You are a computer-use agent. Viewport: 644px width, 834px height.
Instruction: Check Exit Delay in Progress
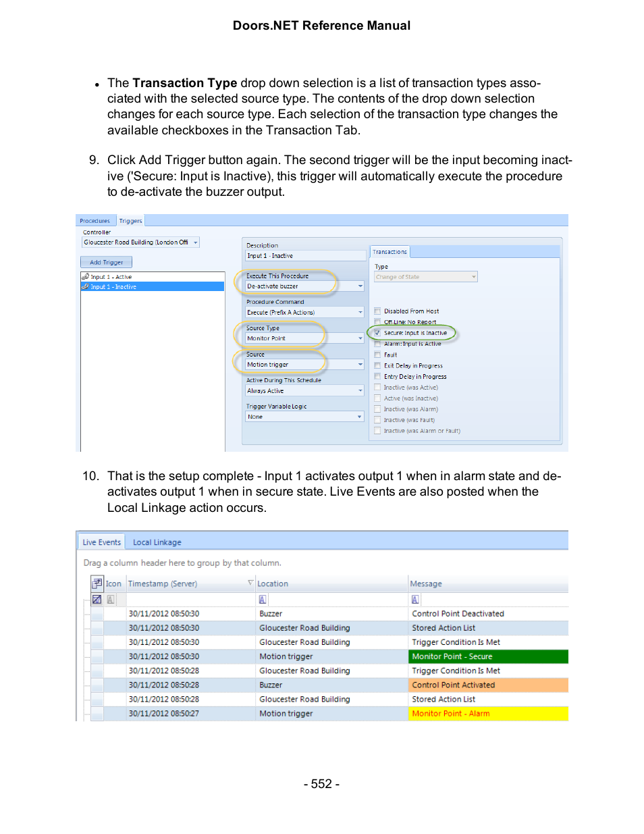pos(377,365)
